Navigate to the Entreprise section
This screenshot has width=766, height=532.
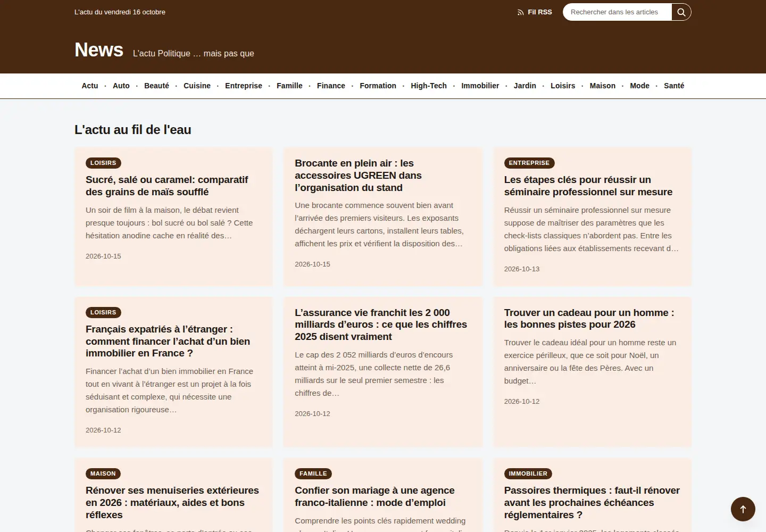pos(244,86)
